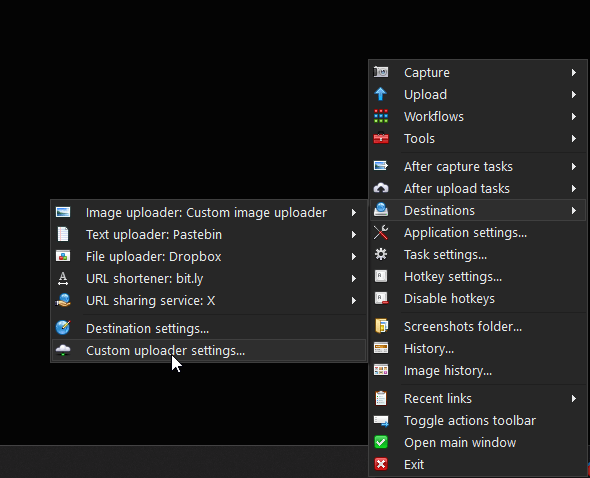The height and width of the screenshot is (478, 590).
Task: Click the wrench icon beside Application settings
Action: [381, 232]
